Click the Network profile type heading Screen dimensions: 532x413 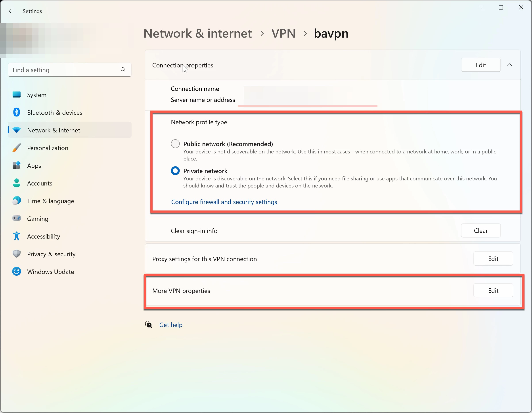pyautogui.click(x=199, y=122)
